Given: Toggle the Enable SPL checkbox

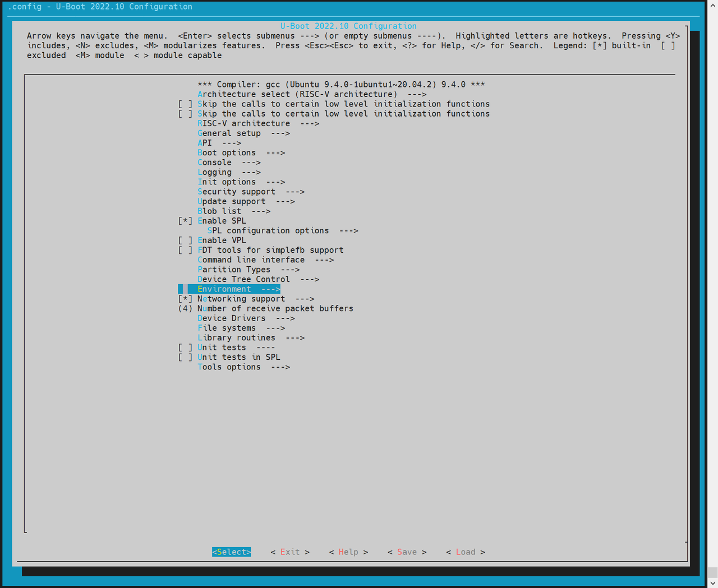Looking at the screenshot, I should [x=186, y=221].
